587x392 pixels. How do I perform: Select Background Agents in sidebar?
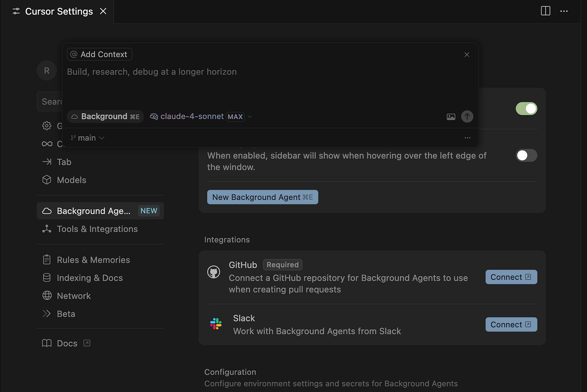point(100,211)
